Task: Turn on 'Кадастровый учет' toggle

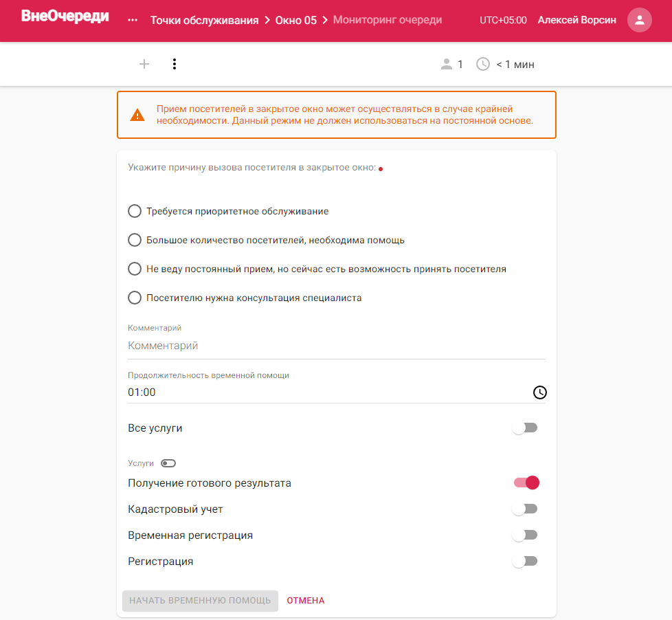Action: coord(525,509)
